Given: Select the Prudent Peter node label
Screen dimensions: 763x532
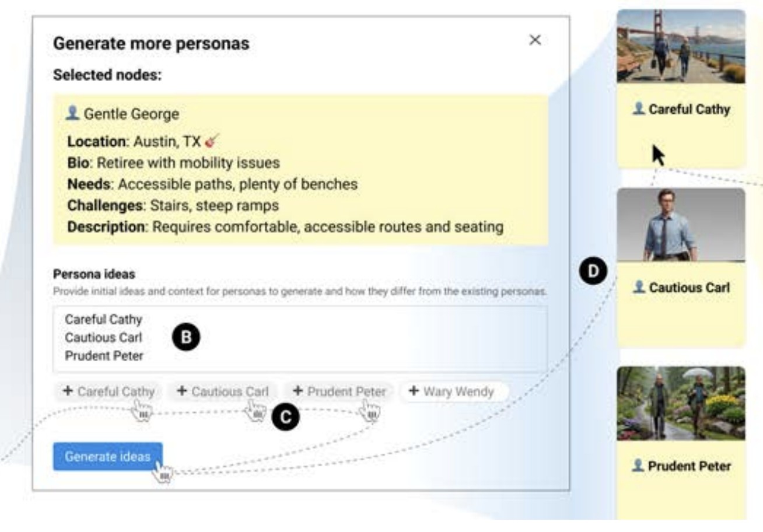Looking at the screenshot, I should 689,466.
